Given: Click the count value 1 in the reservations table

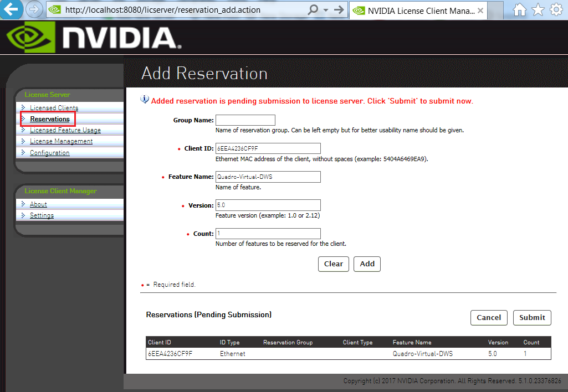Looking at the screenshot, I should (x=525, y=353).
